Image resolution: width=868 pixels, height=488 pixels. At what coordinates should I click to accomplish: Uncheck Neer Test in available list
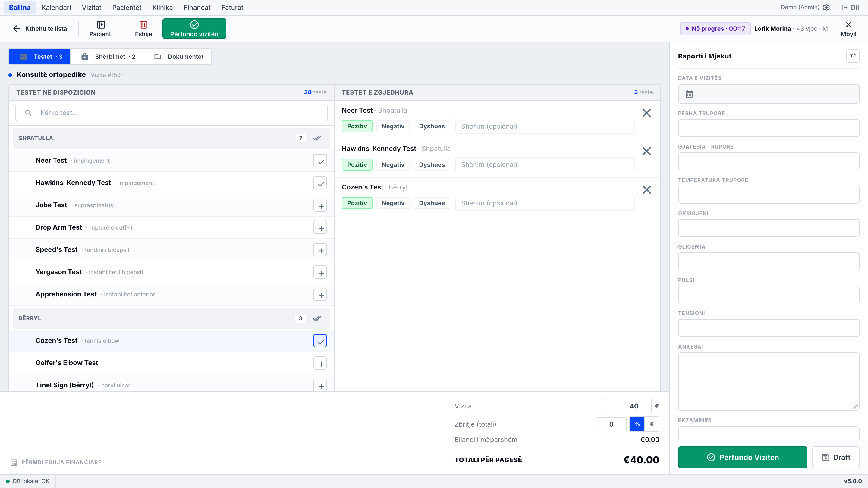point(320,161)
